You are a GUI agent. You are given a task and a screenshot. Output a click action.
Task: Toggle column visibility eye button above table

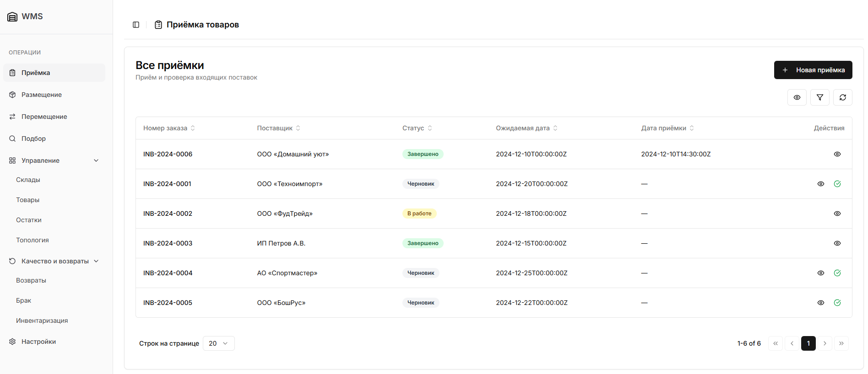(x=797, y=97)
